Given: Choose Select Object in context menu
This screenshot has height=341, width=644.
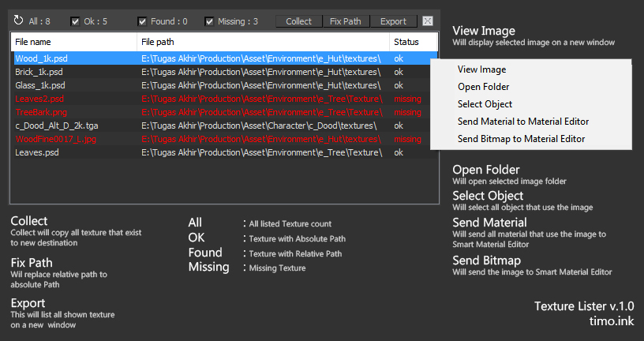Looking at the screenshot, I should 485,104.
